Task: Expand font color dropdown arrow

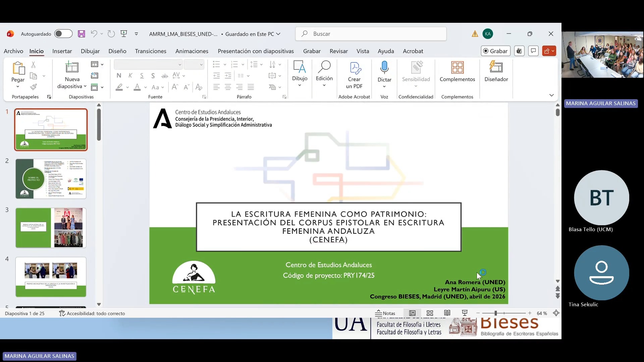Action: point(145,87)
